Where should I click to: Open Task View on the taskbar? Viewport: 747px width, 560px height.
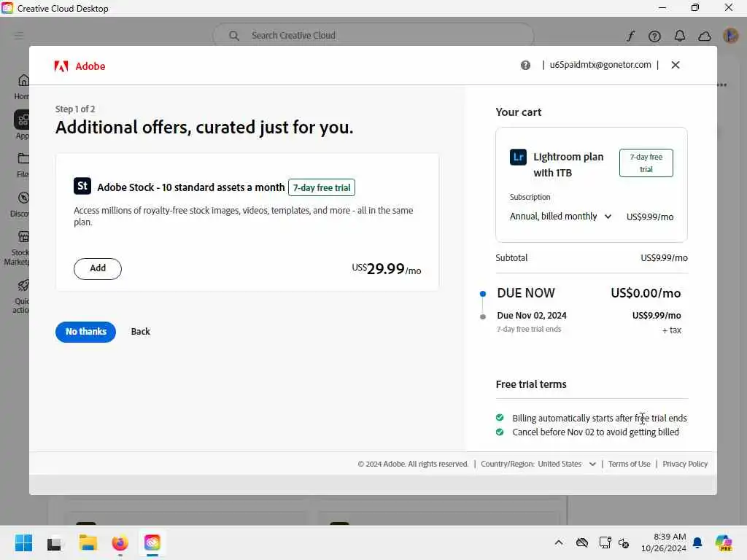click(x=54, y=542)
